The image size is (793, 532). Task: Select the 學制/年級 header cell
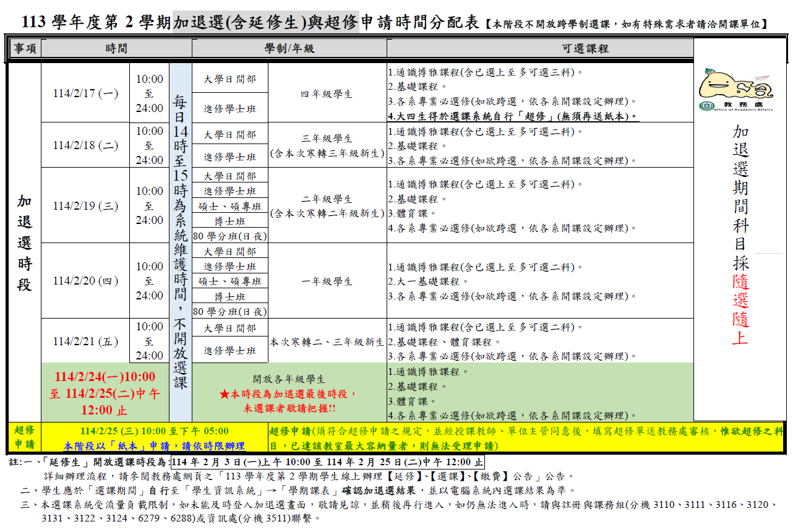click(289, 49)
